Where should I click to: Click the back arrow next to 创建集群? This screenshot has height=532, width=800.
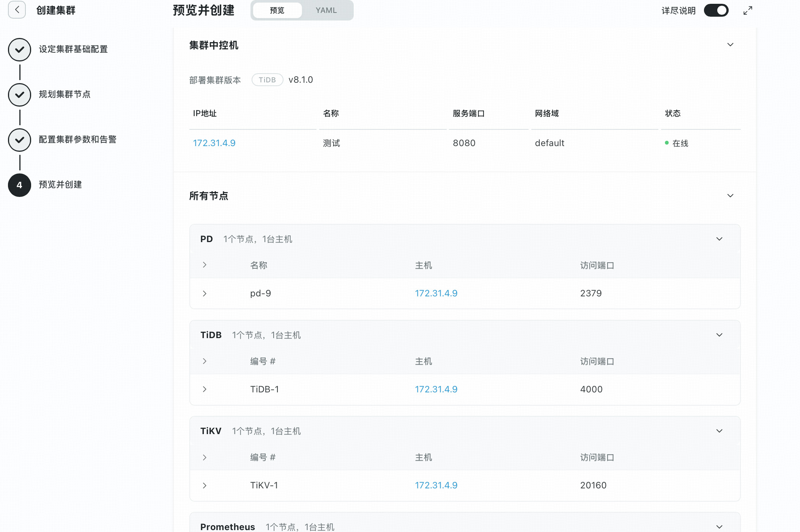tap(17, 10)
